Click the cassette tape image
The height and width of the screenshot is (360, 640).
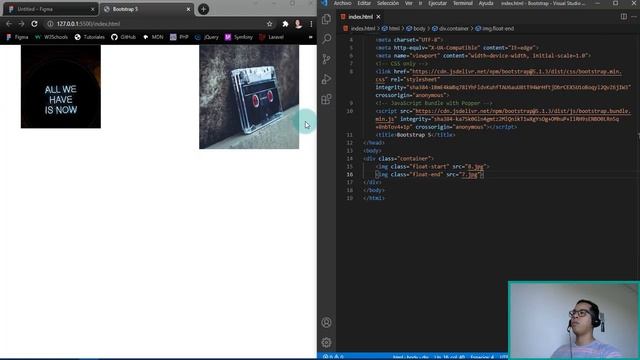coord(249,97)
